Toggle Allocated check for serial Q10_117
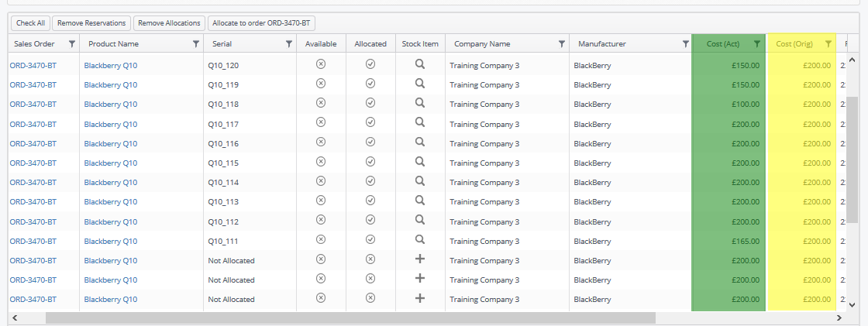The image size is (868, 326). [370, 122]
